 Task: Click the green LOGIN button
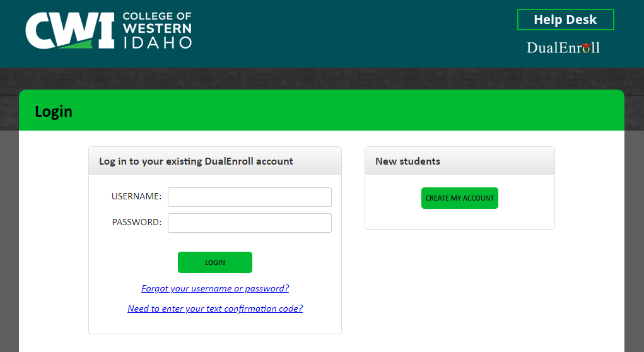point(215,262)
